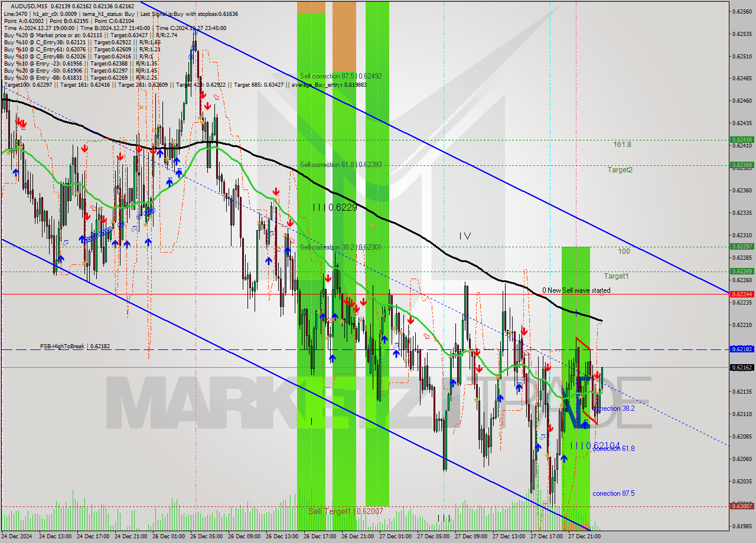Click 'Sell correction 38.2 | 0.62301' label
This screenshot has width=756, height=543.
pos(341,247)
